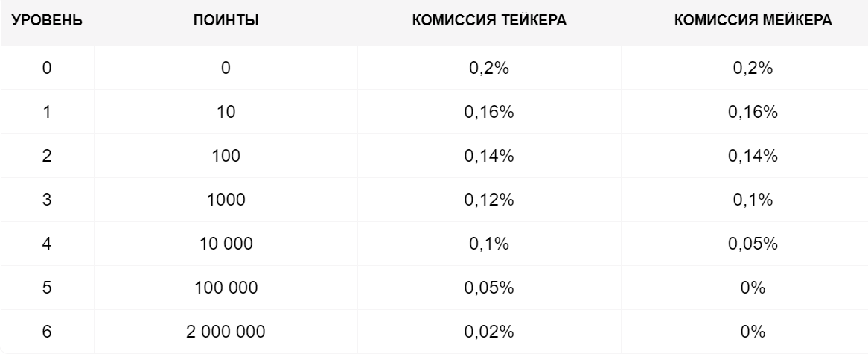Click the level 3 cell
The width and height of the screenshot is (868, 357).
click(x=47, y=200)
